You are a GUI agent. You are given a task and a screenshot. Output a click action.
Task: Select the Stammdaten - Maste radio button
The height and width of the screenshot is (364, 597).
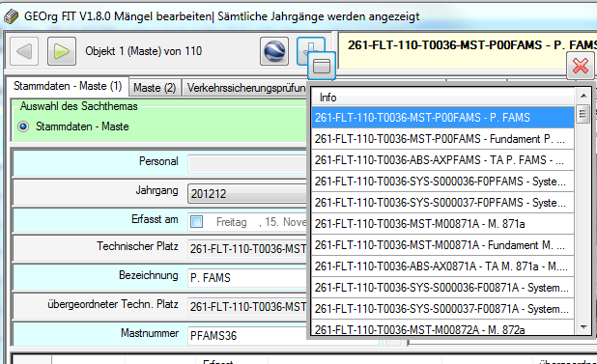(23, 126)
